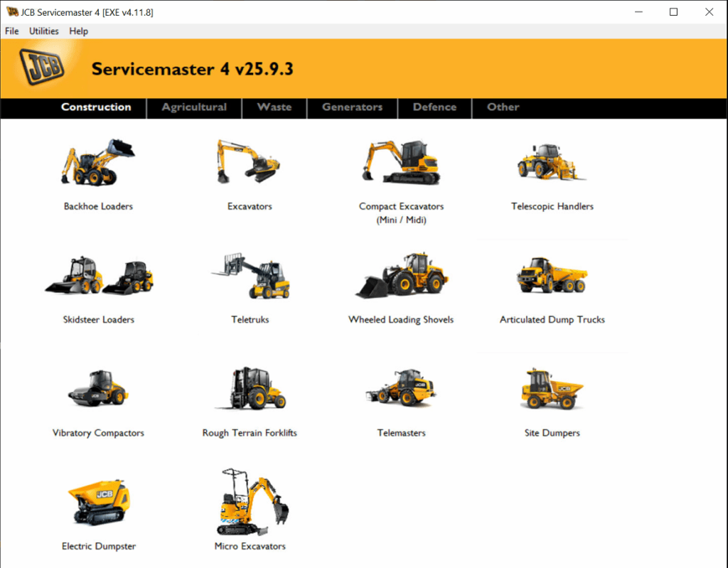Open the Rough Terrain Forklifts icon
This screenshot has width=728, height=568.
coord(250,389)
